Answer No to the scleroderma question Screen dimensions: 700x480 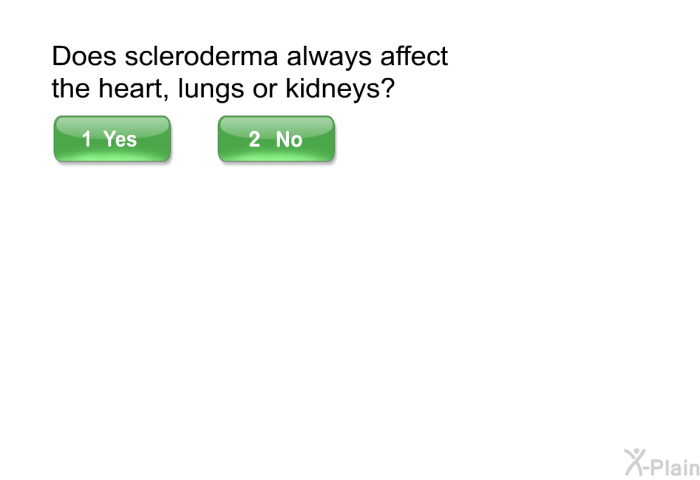pyautogui.click(x=276, y=139)
